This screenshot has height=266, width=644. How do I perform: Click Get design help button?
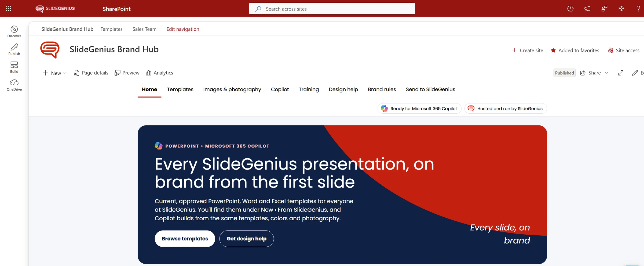247,239
